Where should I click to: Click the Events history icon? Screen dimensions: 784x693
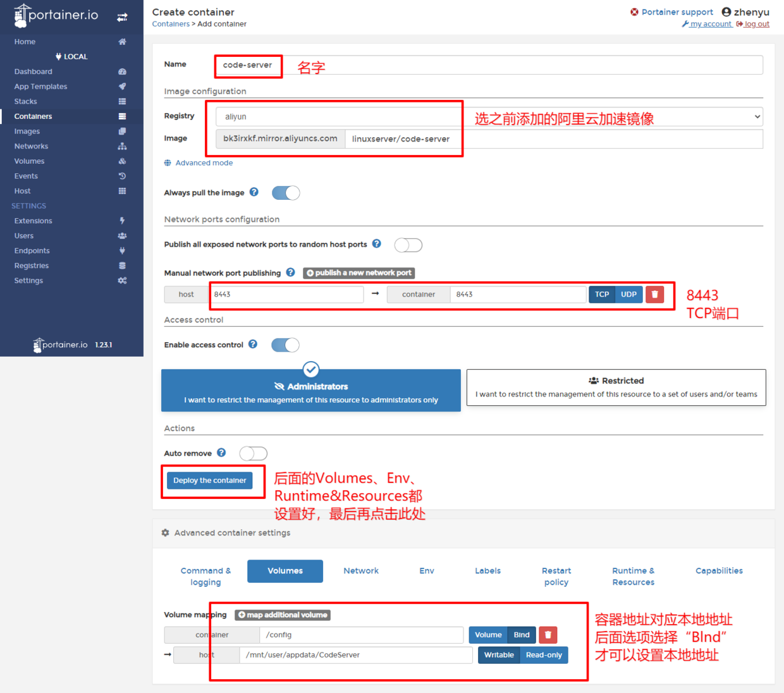coord(122,176)
